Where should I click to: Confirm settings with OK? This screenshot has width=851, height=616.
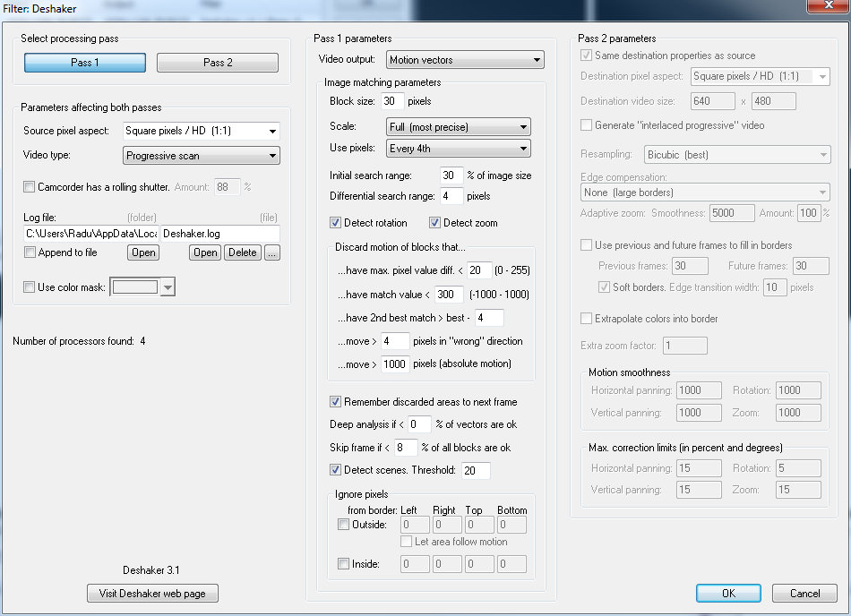pyautogui.click(x=729, y=594)
